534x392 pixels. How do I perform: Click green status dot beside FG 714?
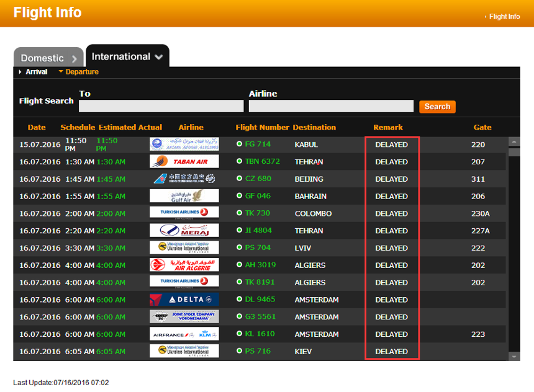(239, 145)
